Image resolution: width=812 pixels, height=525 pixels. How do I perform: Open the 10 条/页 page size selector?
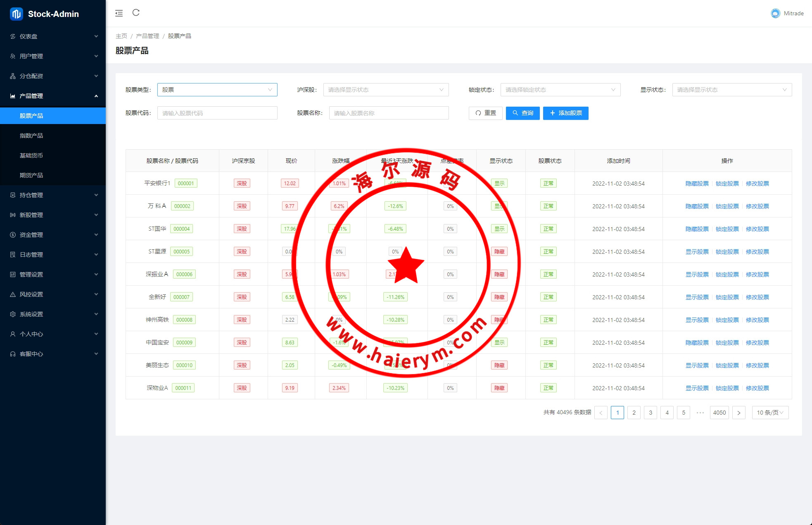(770, 413)
